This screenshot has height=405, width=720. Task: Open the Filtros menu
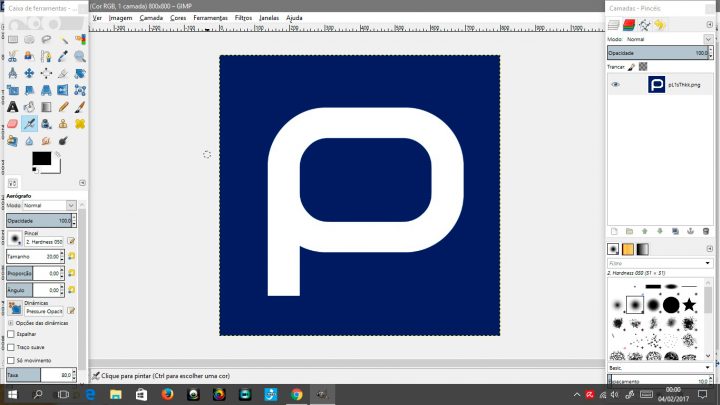pyautogui.click(x=243, y=18)
